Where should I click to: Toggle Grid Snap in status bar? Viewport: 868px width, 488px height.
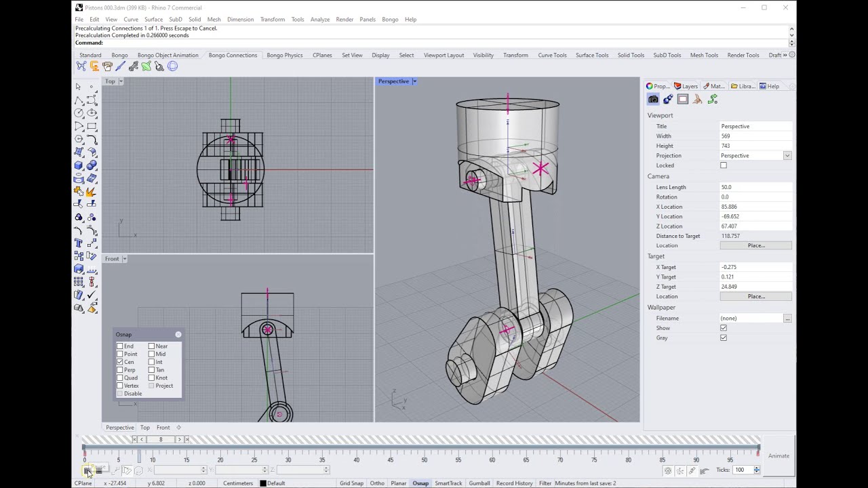[352, 483]
